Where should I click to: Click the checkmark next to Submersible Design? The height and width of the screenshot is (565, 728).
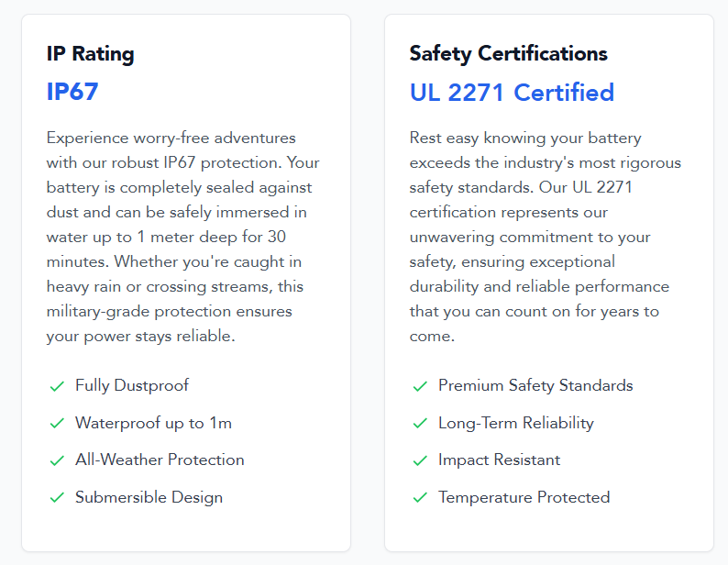point(57,498)
